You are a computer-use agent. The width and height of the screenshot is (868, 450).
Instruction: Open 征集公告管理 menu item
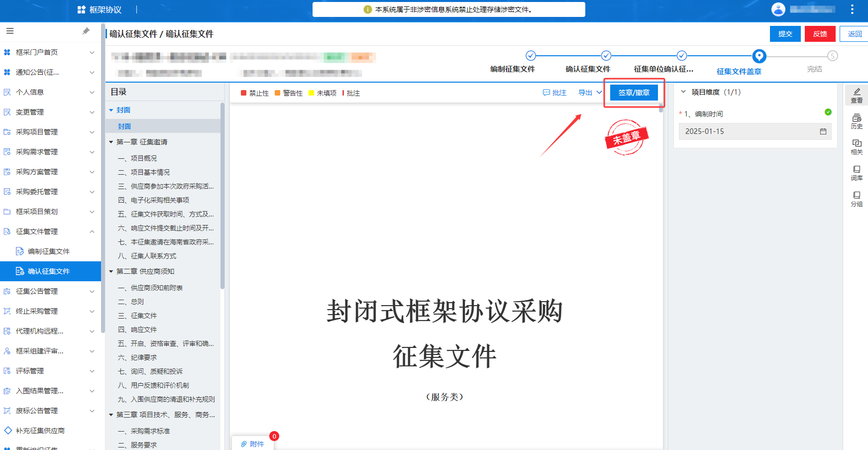[50, 291]
